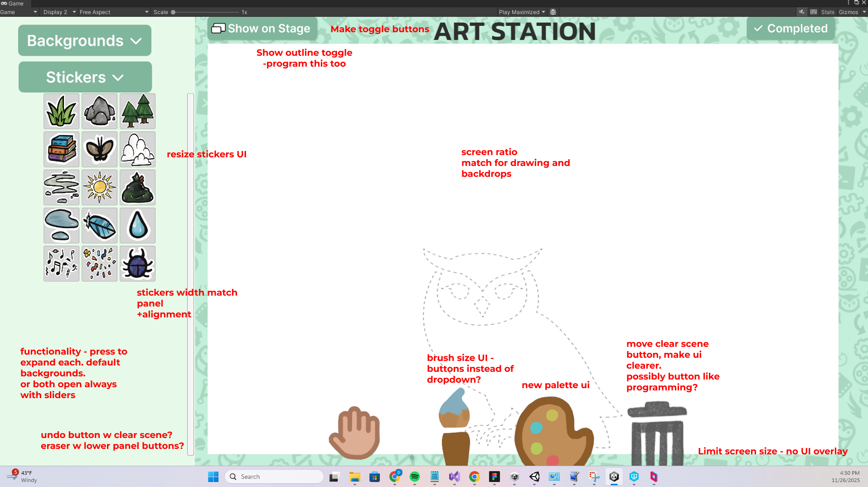Select the moth sticker

tap(100, 150)
